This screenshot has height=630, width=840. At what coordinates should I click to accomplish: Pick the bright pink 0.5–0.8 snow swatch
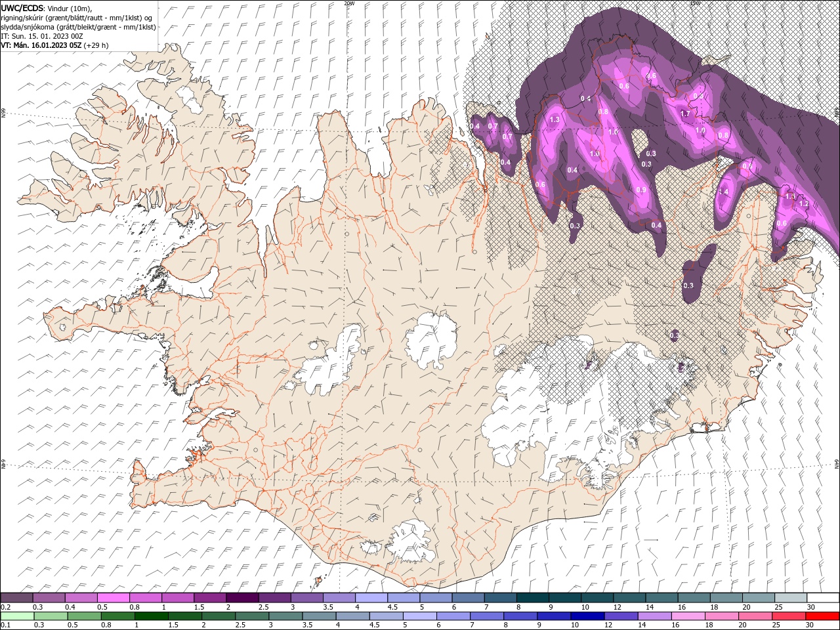(114, 598)
